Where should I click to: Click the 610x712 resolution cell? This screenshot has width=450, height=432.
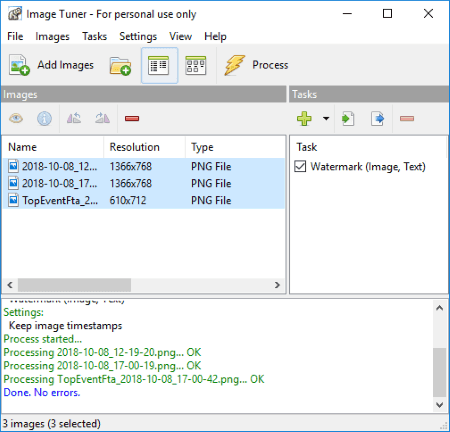click(128, 200)
